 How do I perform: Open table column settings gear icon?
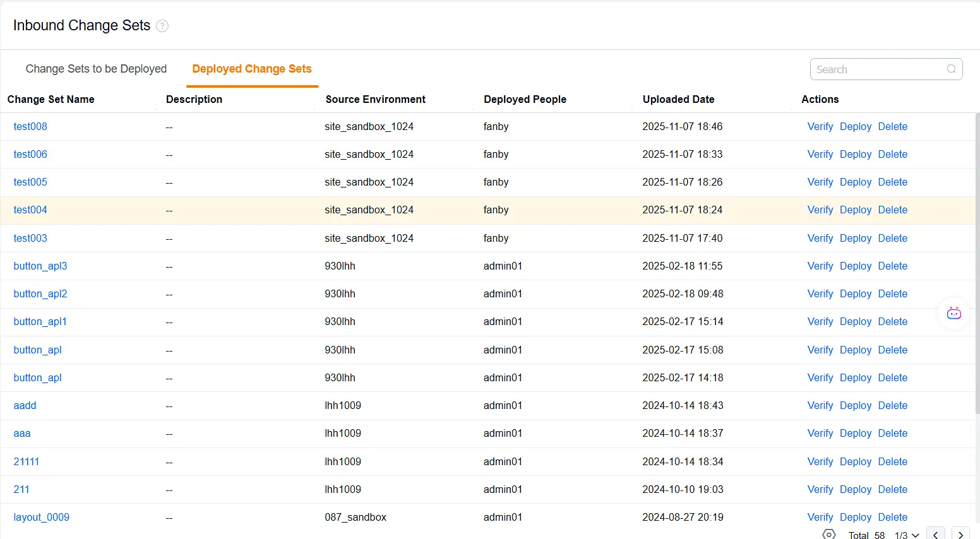point(829,534)
